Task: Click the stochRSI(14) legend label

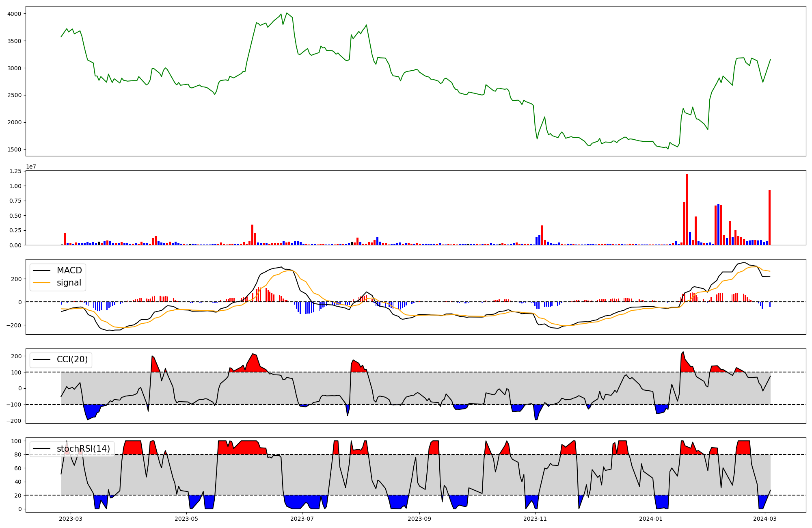Action: 83,449
